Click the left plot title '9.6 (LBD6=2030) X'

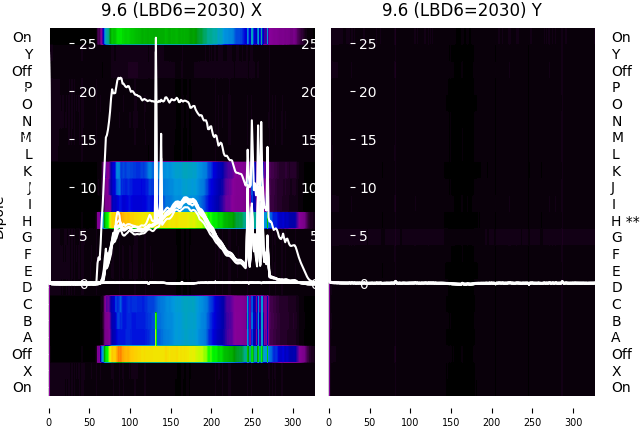[x=181, y=11]
